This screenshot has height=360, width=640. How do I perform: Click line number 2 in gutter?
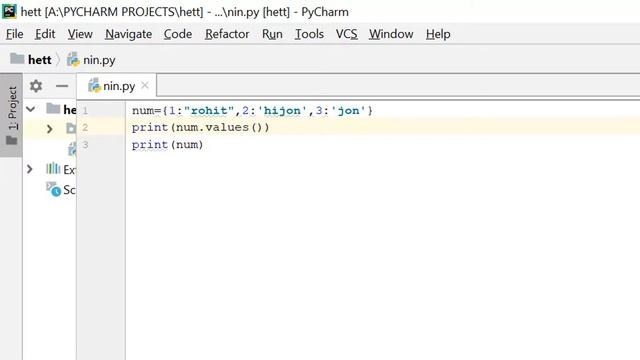[x=85, y=127]
